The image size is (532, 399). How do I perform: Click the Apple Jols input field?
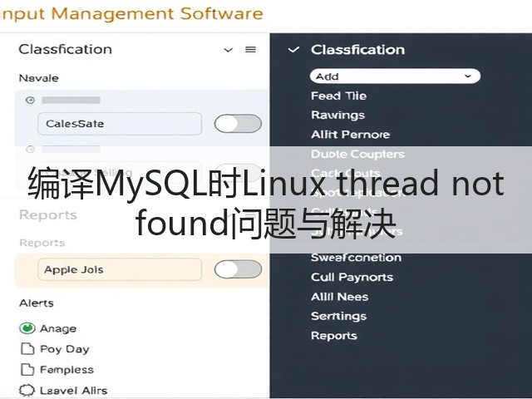pos(120,269)
